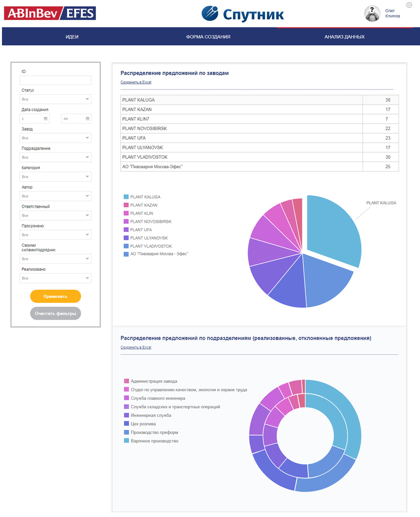
Task: Toggle PLANT KALUGA legend marker
Action: 126,197
